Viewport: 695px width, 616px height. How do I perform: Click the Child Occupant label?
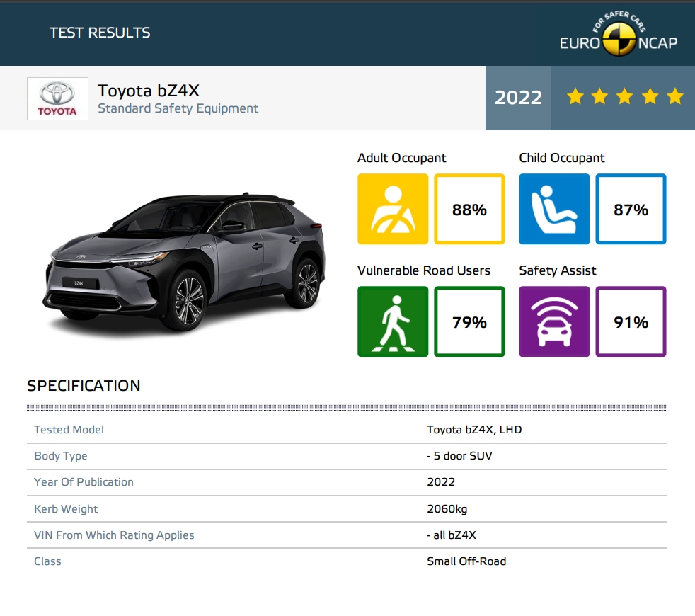click(561, 158)
